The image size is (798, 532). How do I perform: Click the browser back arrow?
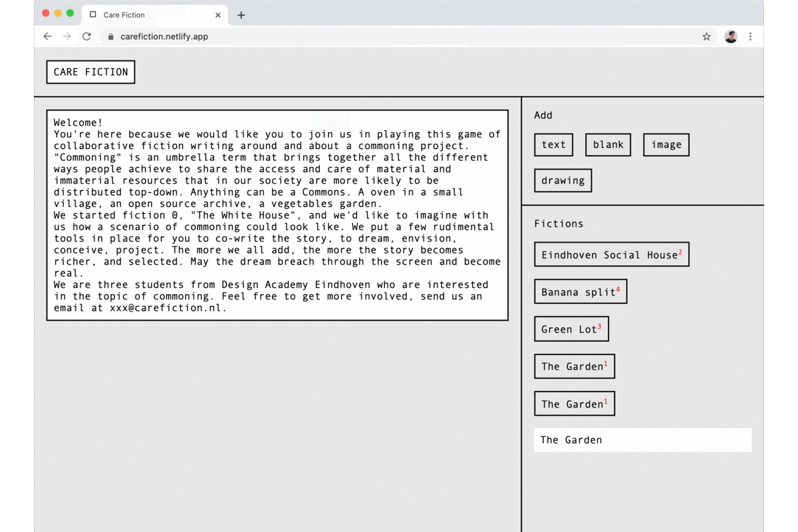(x=47, y=37)
